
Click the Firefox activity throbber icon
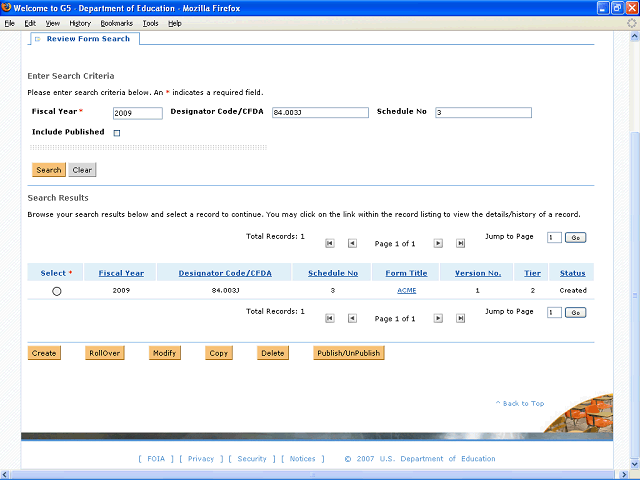(x=631, y=23)
